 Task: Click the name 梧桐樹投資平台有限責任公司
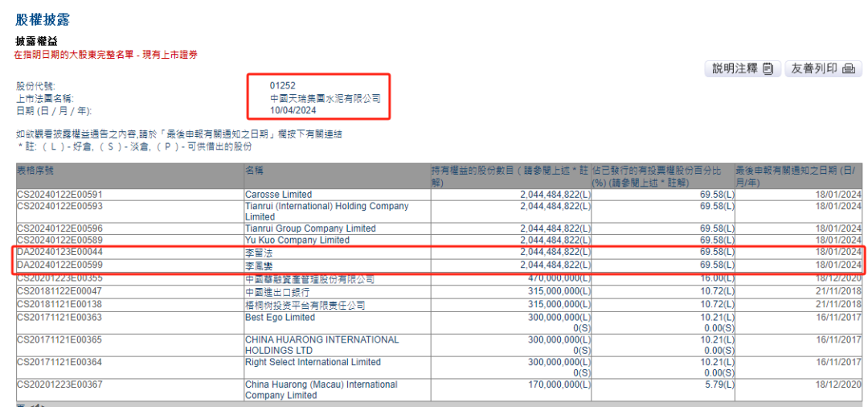(x=305, y=306)
